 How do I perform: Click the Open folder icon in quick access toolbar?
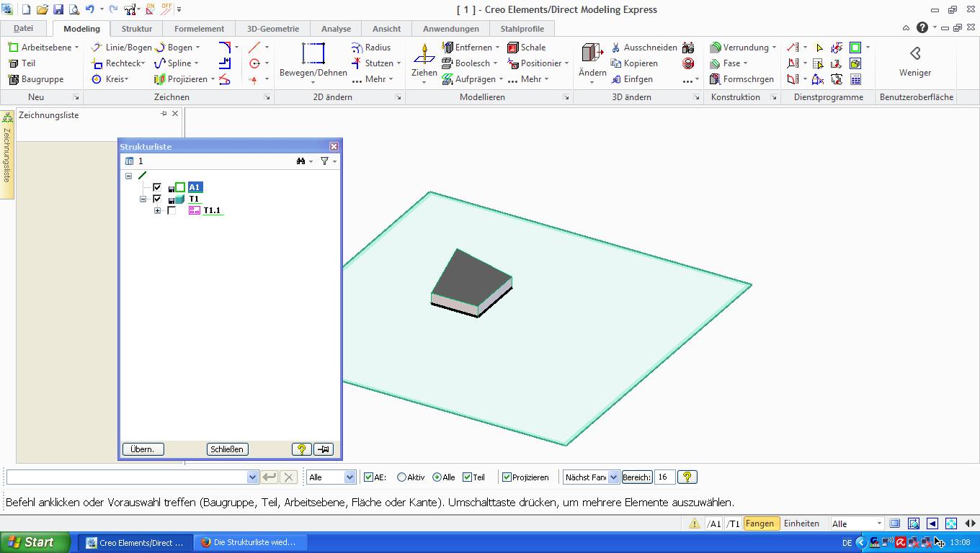(x=42, y=9)
